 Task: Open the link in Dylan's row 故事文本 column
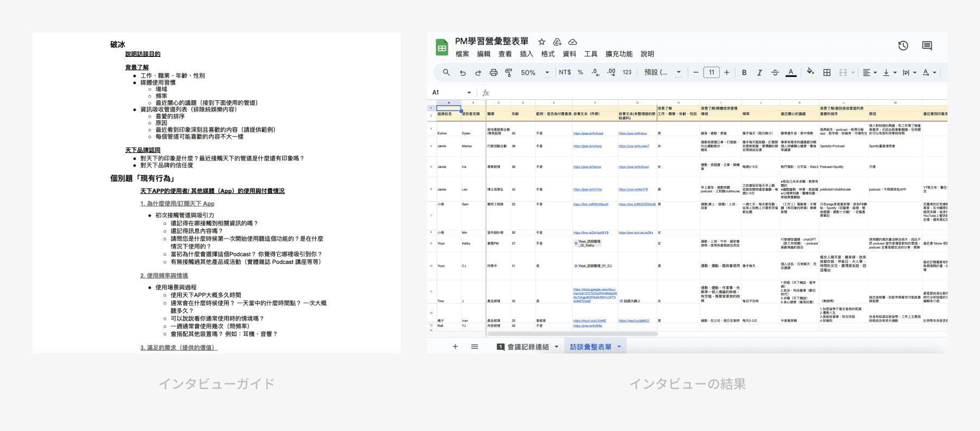coord(588,133)
